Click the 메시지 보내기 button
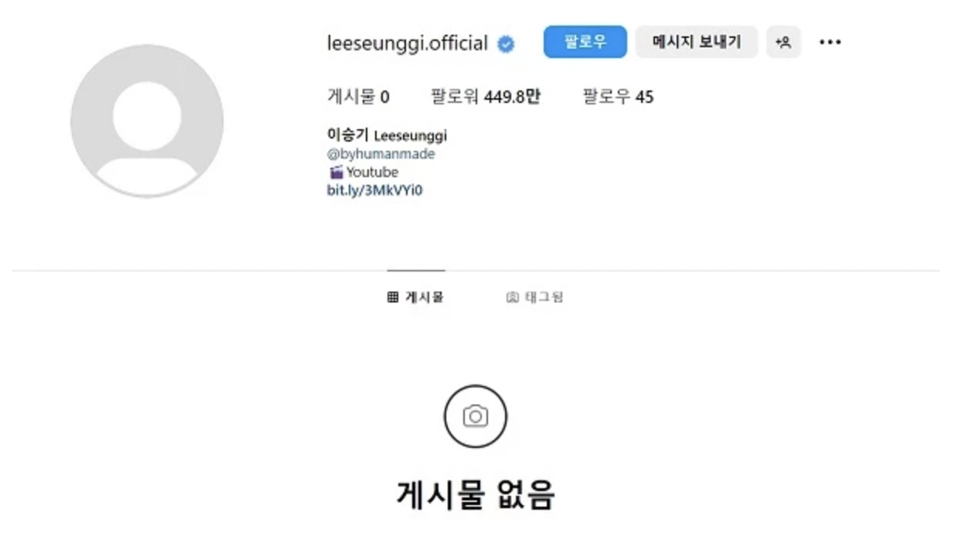959x560 pixels. [697, 42]
